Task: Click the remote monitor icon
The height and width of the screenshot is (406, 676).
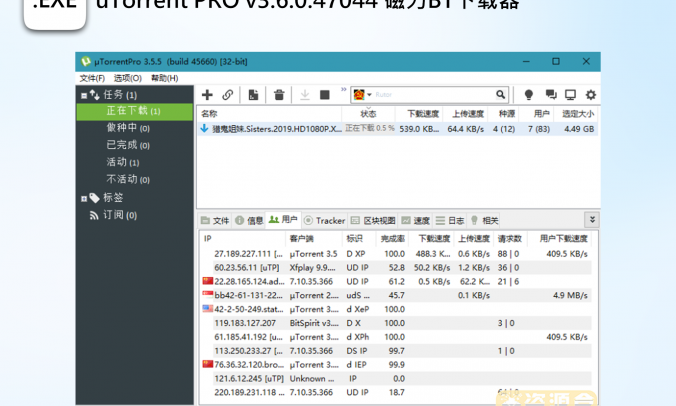Action: [x=570, y=95]
